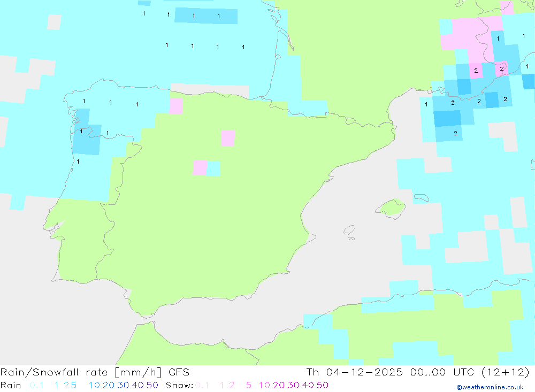Click the pink snow cell adjoining a cyan cell in central Spain
This screenshot has height=392, width=535.
[x=200, y=168]
